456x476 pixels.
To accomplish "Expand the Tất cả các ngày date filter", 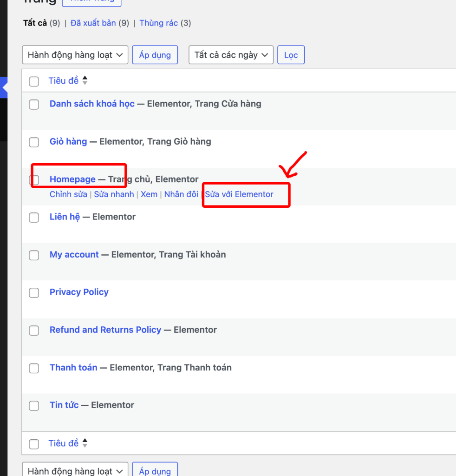I will click(231, 55).
